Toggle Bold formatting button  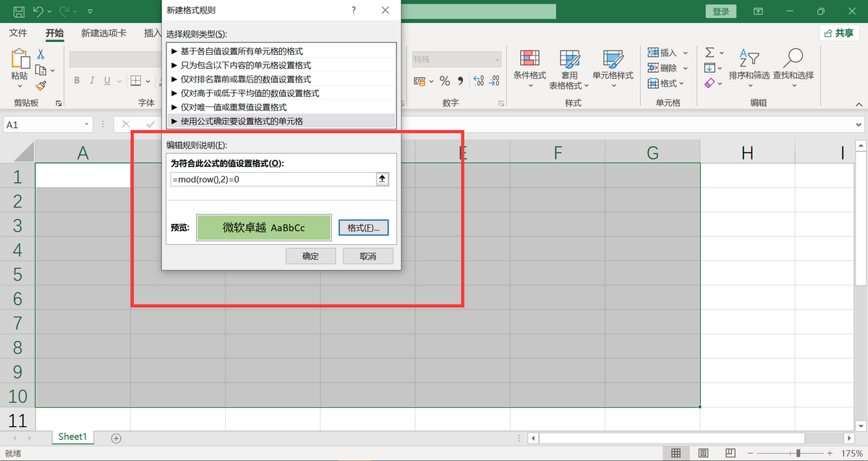pos(77,81)
